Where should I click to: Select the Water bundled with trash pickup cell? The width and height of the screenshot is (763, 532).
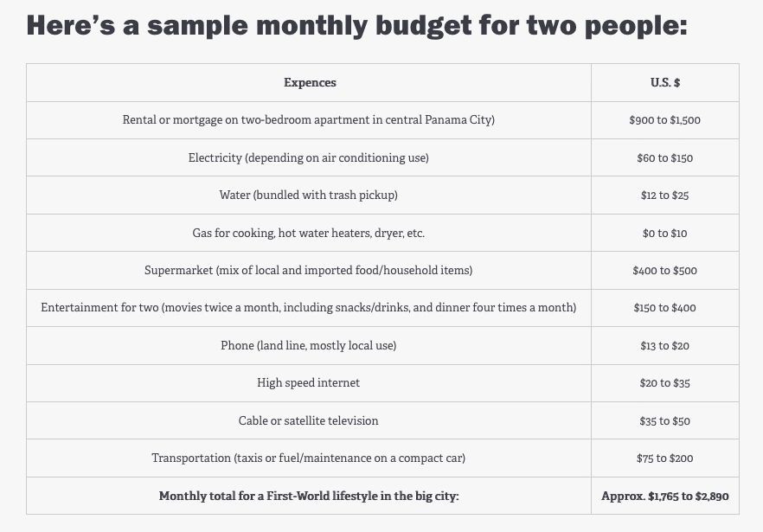tap(309, 195)
